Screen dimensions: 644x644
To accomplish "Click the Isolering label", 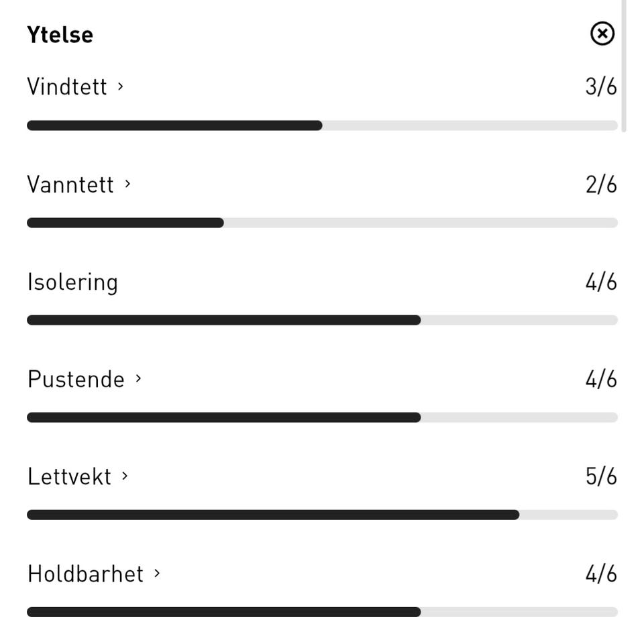I will pyautogui.click(x=72, y=282).
